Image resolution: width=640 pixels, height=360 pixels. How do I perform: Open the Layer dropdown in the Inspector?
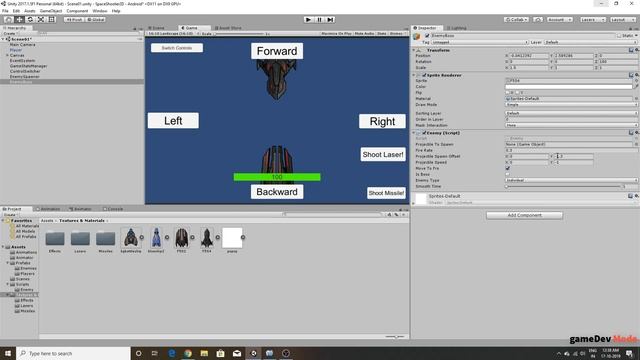click(x=591, y=42)
